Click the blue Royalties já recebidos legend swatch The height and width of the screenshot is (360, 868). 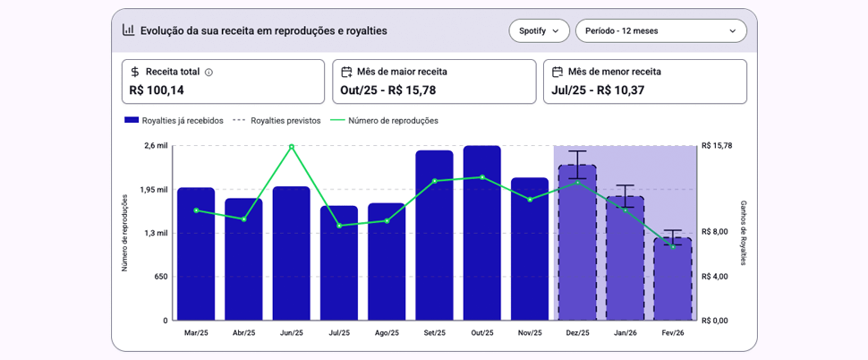tap(132, 120)
